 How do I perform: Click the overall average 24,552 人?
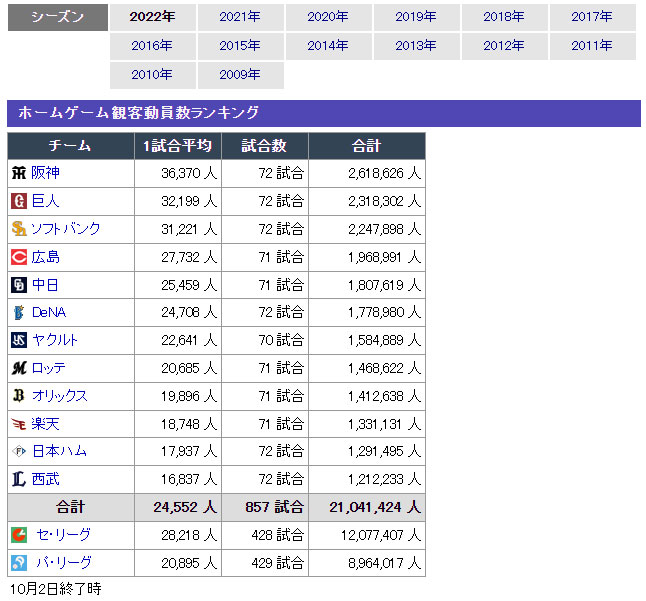coord(185,507)
